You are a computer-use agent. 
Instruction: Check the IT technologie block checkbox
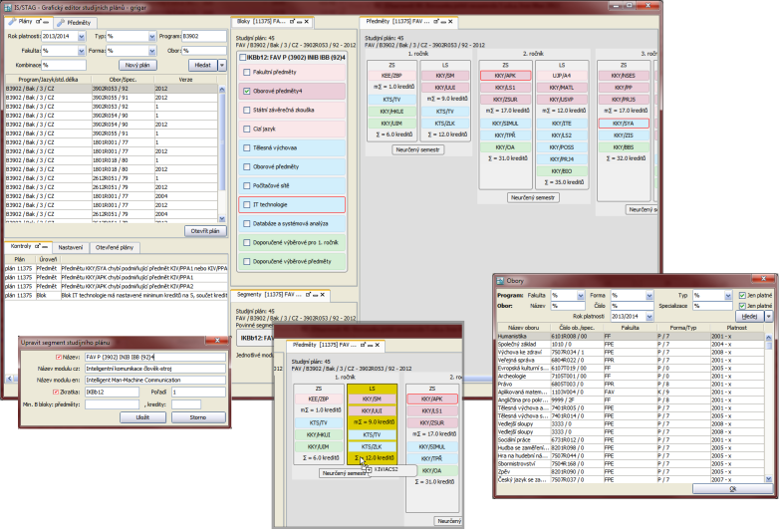point(247,205)
